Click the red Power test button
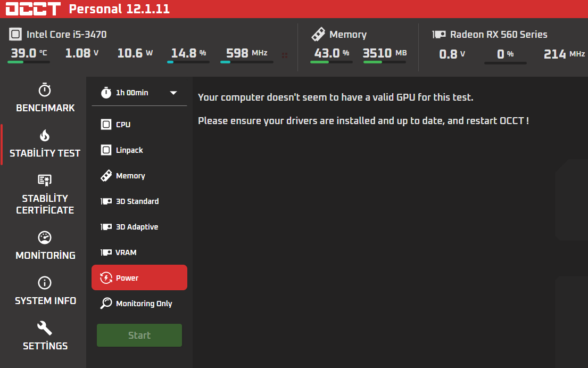Image resolution: width=588 pixels, height=368 pixels. [x=139, y=277]
